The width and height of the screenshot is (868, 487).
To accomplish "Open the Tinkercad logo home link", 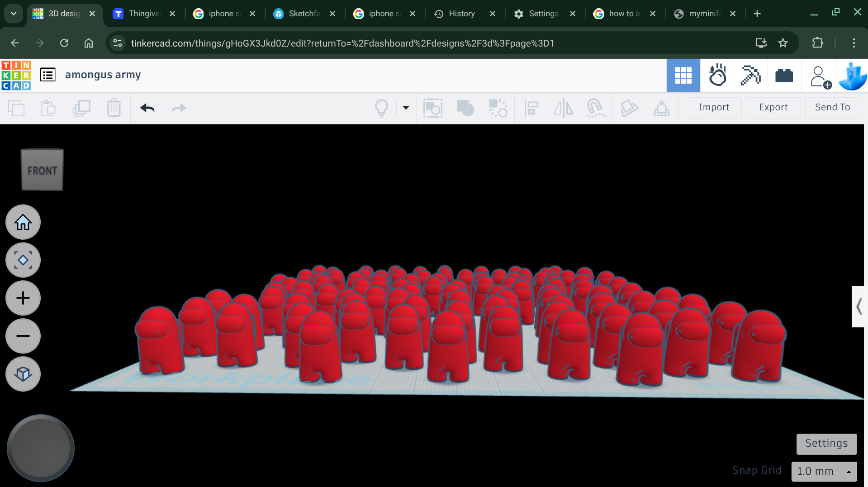I will tap(16, 75).
